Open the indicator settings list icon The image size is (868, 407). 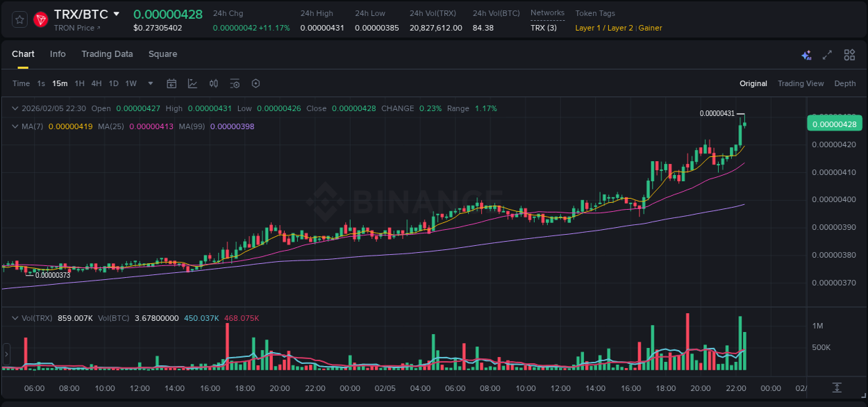[234, 83]
